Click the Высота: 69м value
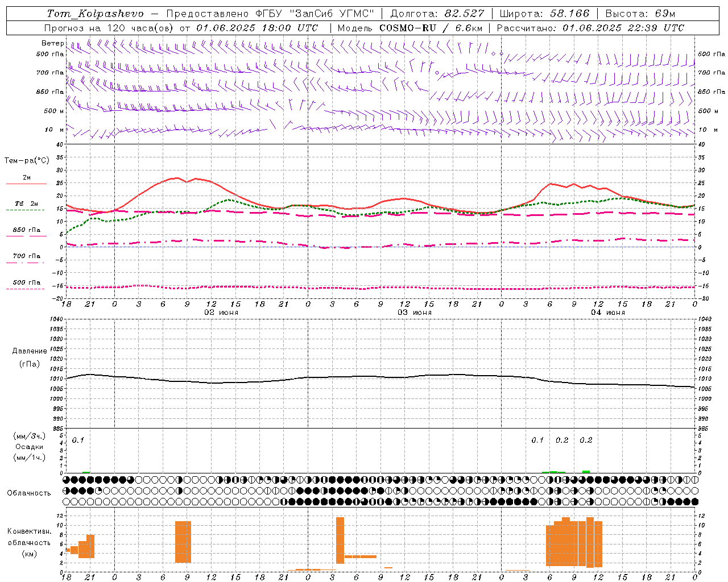Viewport: 728px width, 582px height. click(x=641, y=14)
